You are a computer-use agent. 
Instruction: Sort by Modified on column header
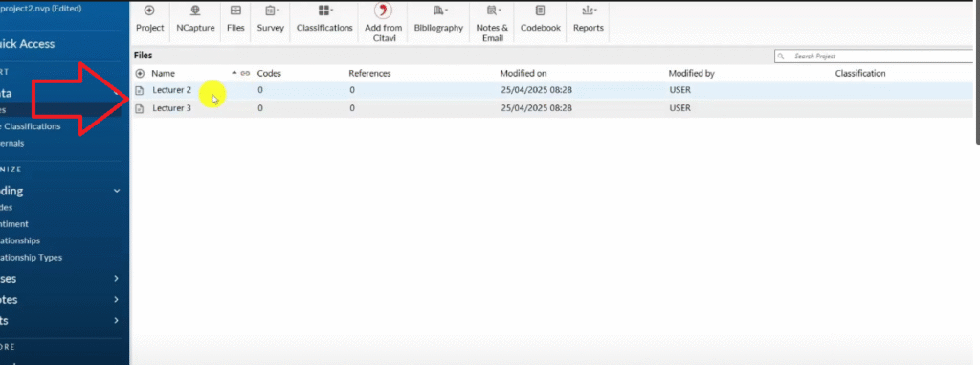(523, 73)
